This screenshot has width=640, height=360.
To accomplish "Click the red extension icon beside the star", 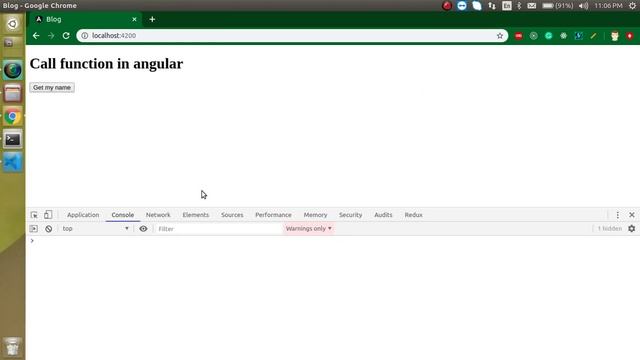I will tap(518, 36).
